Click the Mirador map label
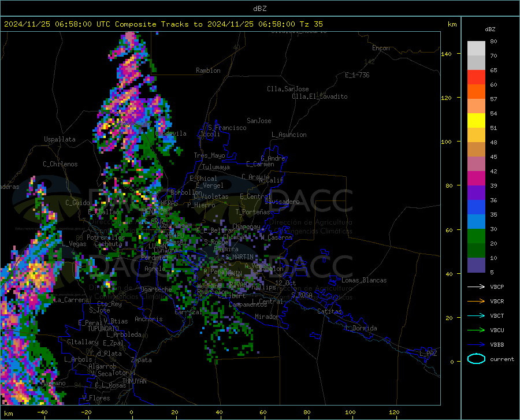Screen dimensions: 520x420 pyautogui.click(x=266, y=317)
